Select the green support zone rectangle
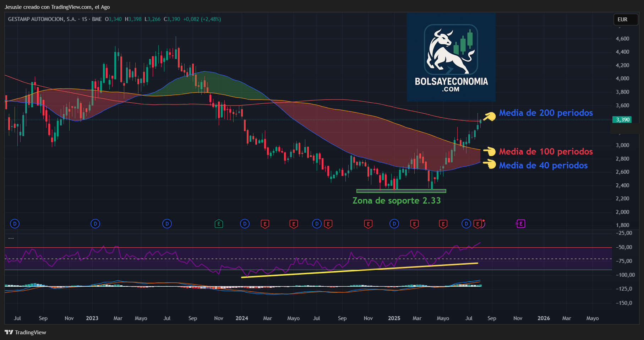This screenshot has width=644, height=340. click(401, 191)
